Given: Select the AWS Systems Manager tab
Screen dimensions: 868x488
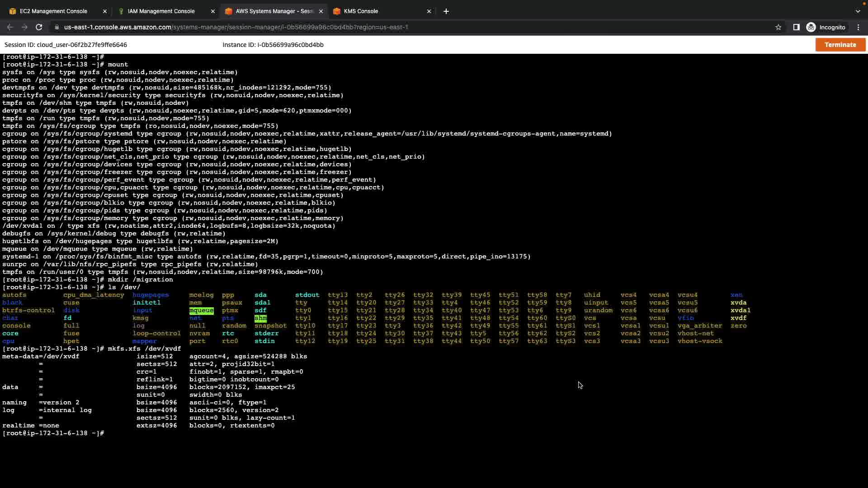Looking at the screenshot, I should 271,11.
